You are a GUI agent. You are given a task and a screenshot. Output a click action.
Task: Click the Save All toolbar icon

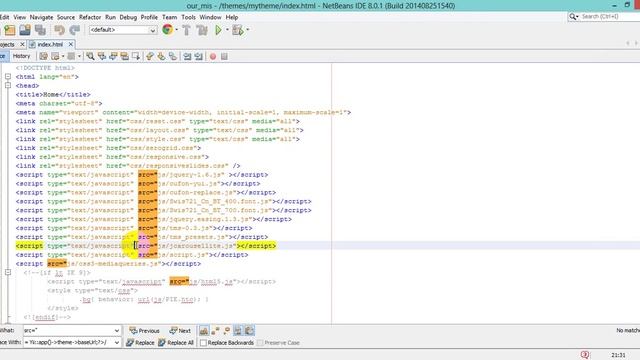(40, 30)
